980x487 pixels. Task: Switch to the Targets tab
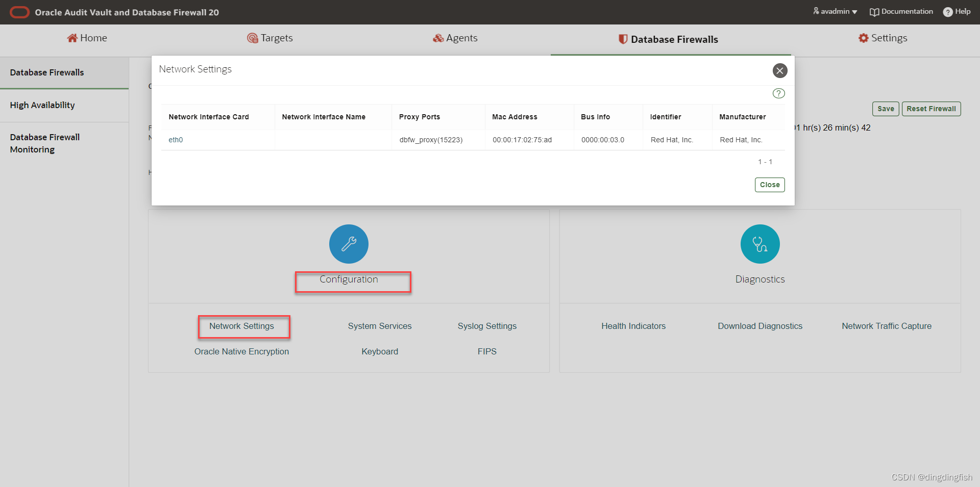pos(269,38)
